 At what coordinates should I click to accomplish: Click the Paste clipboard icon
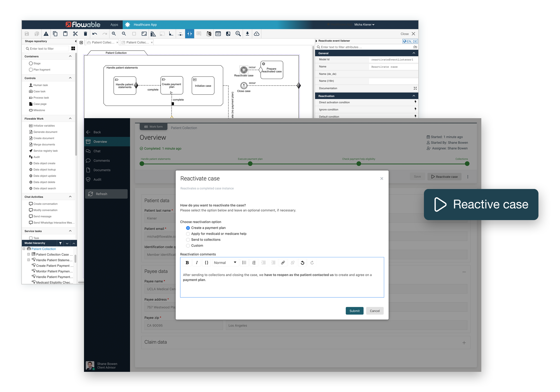click(x=65, y=34)
